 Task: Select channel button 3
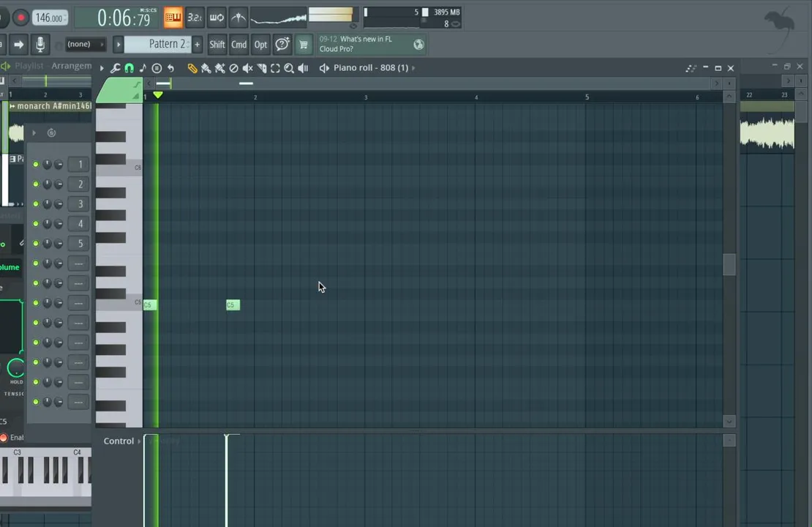pyautogui.click(x=79, y=203)
